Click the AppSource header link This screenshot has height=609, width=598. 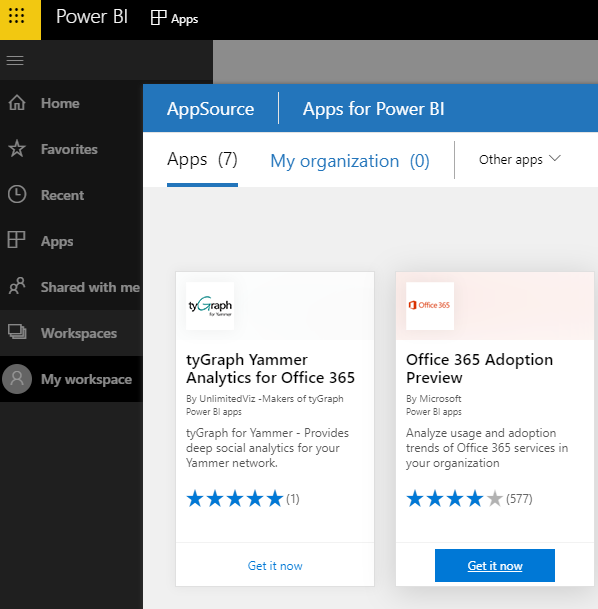(210, 109)
